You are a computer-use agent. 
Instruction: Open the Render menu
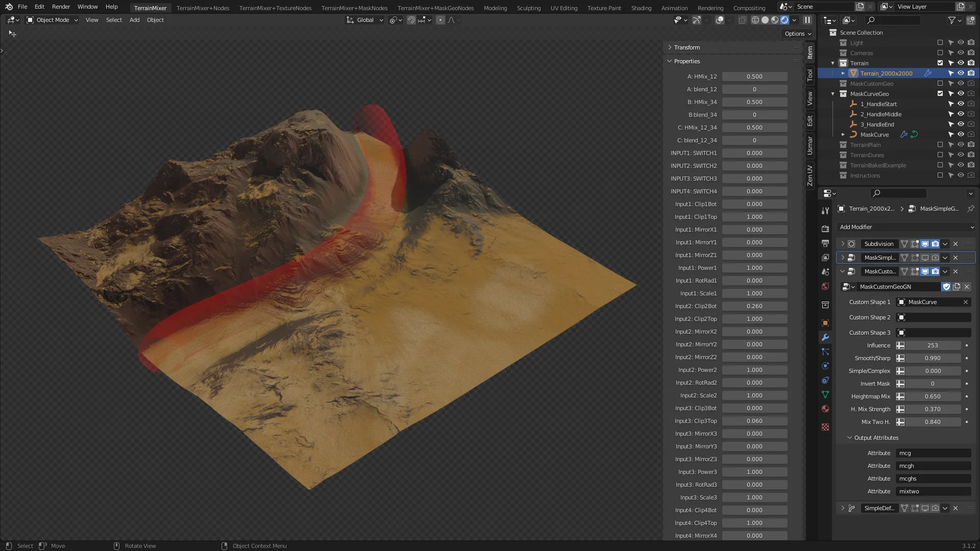(x=61, y=7)
